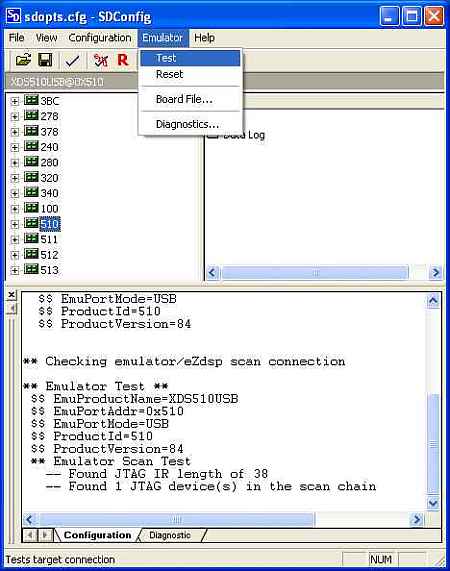Click scroll right arrow in right pane

point(435,272)
